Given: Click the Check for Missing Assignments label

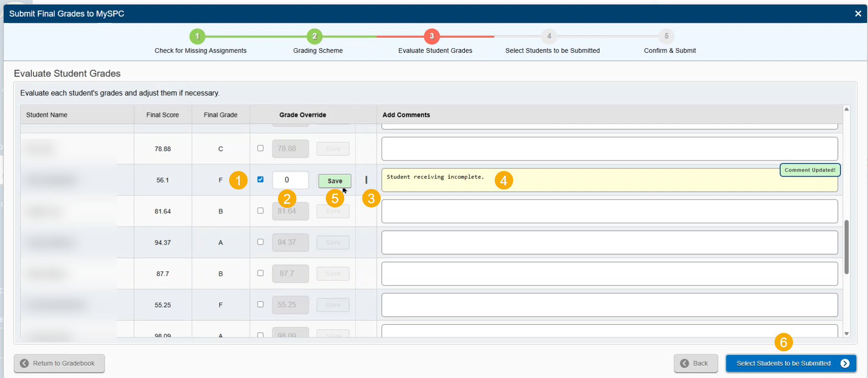Looking at the screenshot, I should click(x=201, y=51).
